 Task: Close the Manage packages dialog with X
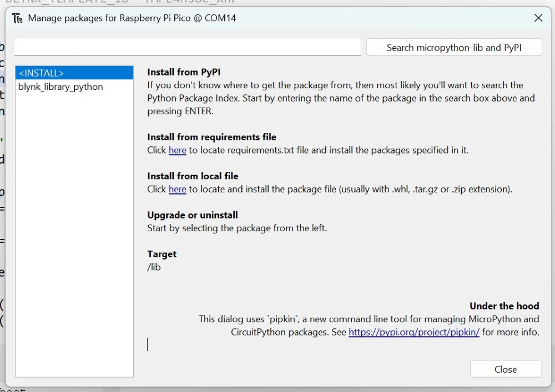(x=538, y=18)
